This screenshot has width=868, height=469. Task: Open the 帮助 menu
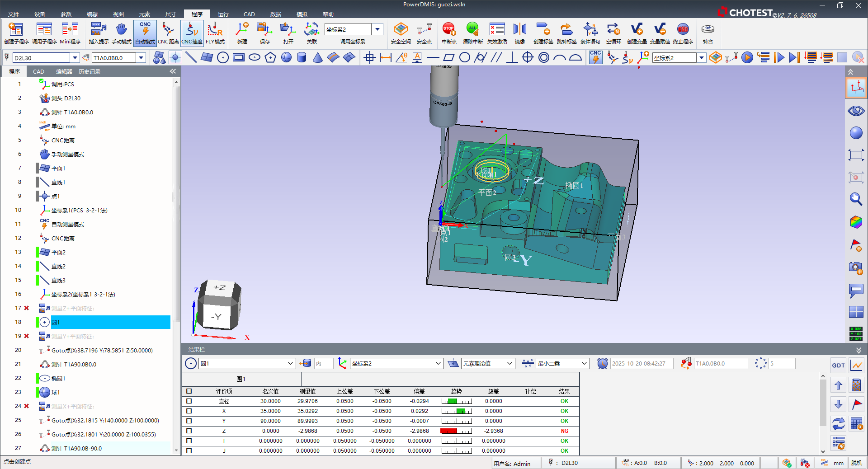[x=328, y=14]
